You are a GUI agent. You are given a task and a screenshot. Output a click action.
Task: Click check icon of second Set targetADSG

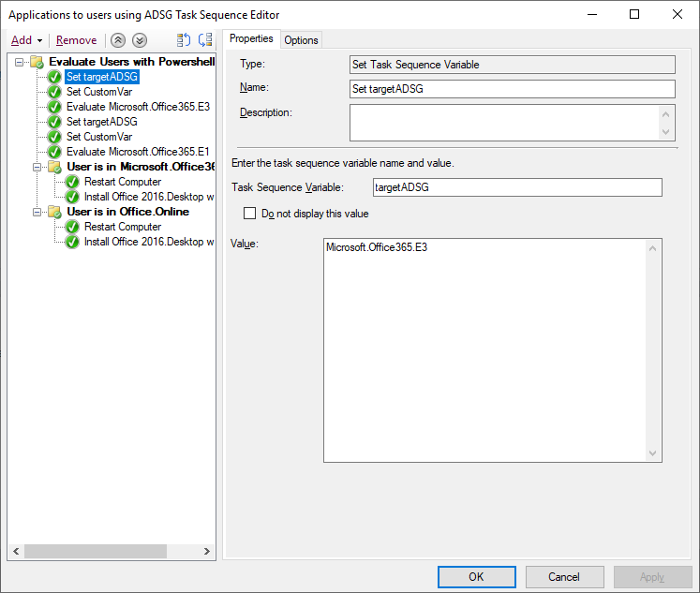click(54, 122)
